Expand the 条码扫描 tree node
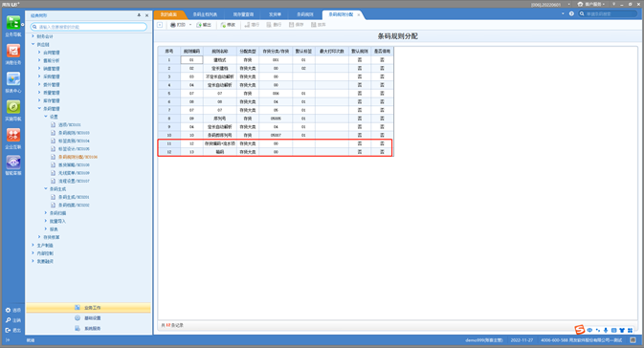The width and height of the screenshot is (644, 348). click(46, 213)
